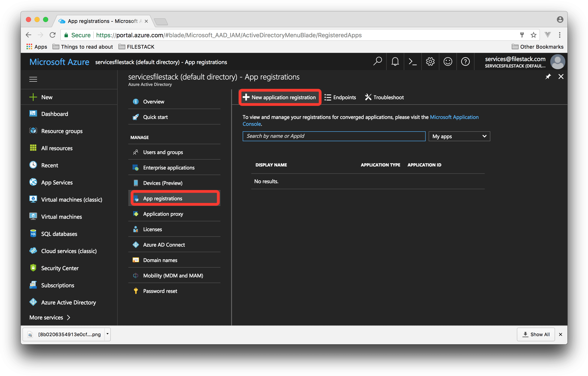
Task: Select App registrations in the Manage menu
Action: coord(174,198)
